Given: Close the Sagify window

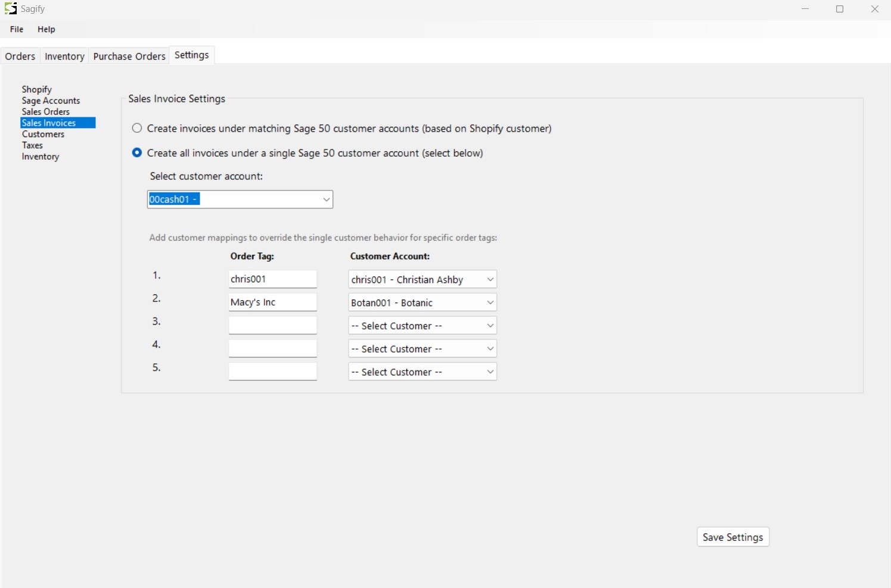Looking at the screenshot, I should pos(874,9).
